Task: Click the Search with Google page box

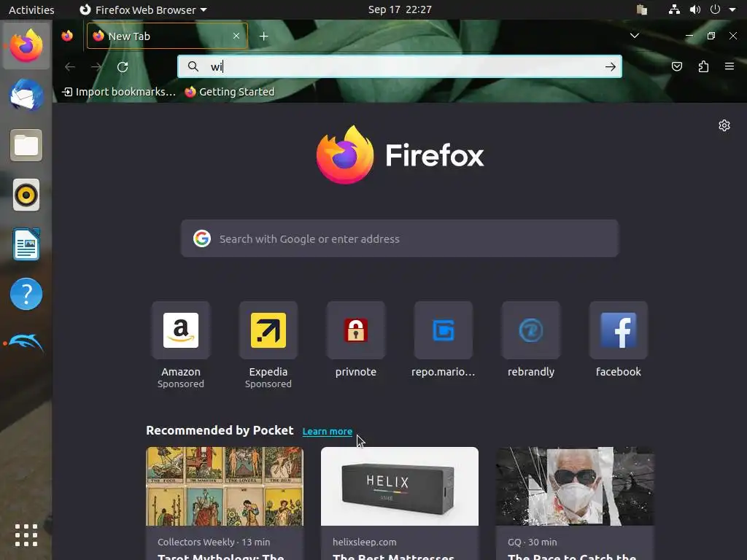Action: coord(400,238)
